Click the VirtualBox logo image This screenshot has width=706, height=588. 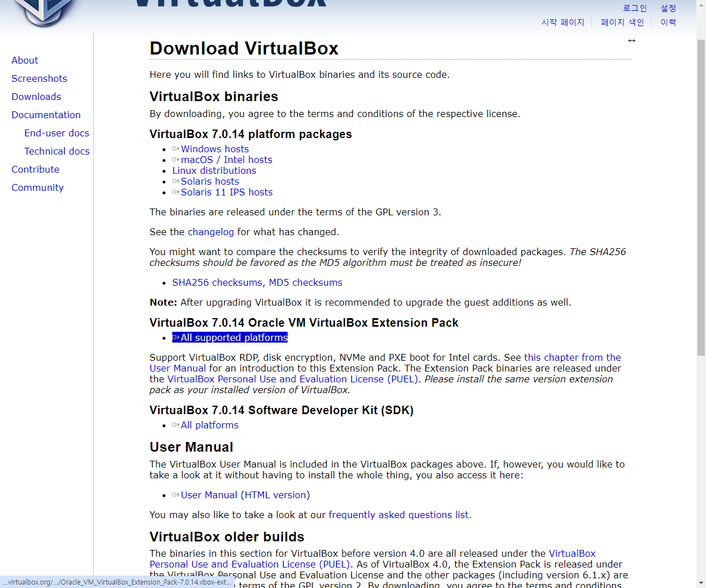[44, 12]
